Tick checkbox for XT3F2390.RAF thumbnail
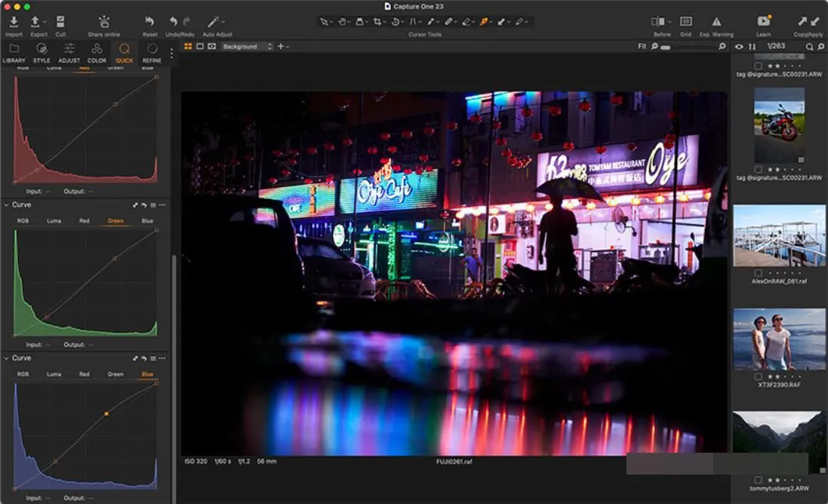828x504 pixels. [759, 376]
